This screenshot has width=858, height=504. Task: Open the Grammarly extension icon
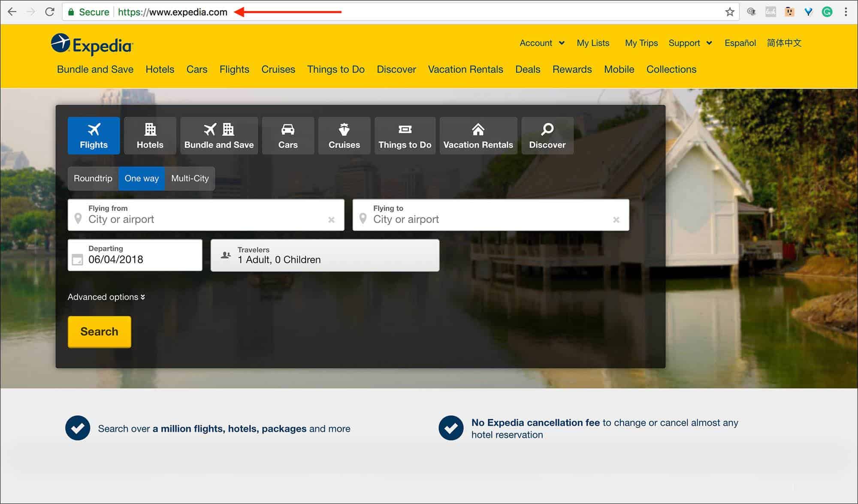[827, 12]
